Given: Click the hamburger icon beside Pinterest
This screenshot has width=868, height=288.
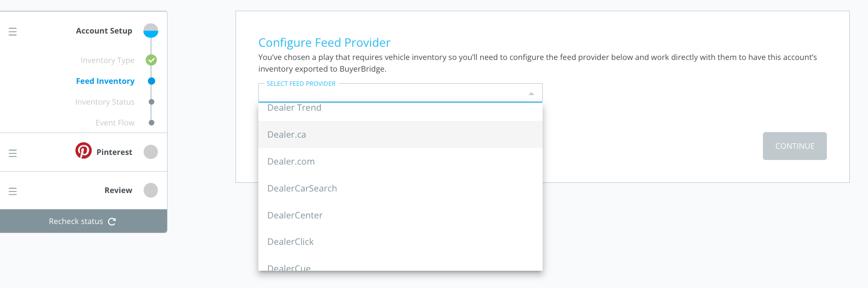Looking at the screenshot, I should tap(13, 153).
